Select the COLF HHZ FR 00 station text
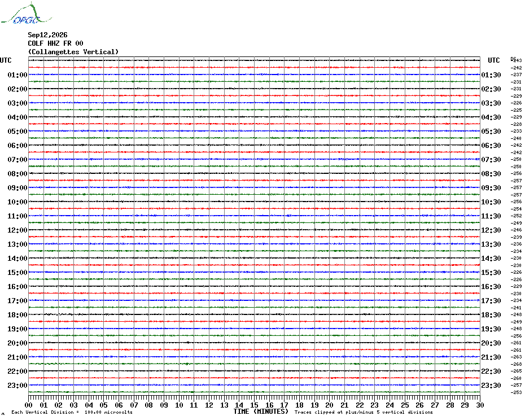 click(55, 43)
